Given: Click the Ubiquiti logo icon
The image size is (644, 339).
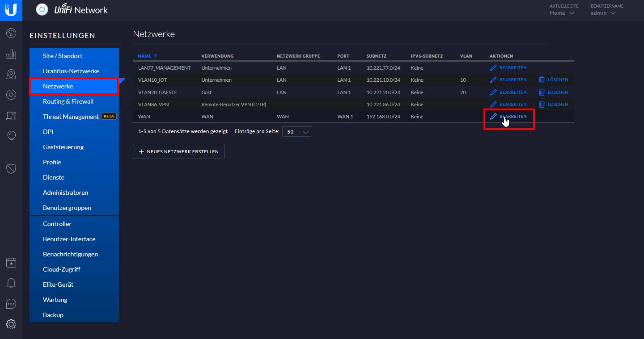Looking at the screenshot, I should pyautogui.click(x=11, y=9).
